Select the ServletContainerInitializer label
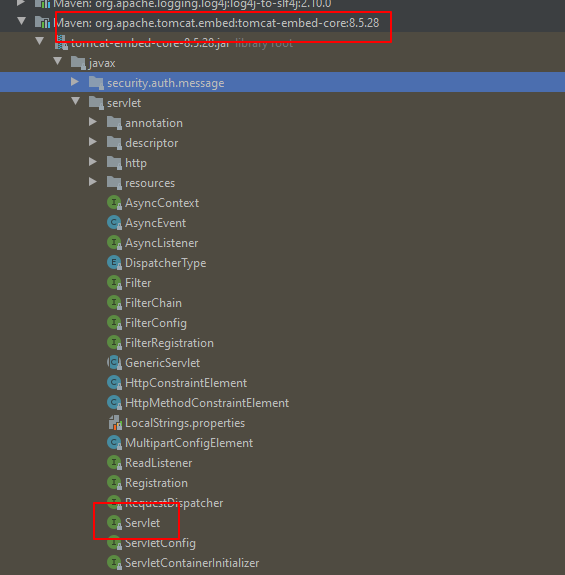Image resolution: width=565 pixels, height=575 pixels. [192, 563]
